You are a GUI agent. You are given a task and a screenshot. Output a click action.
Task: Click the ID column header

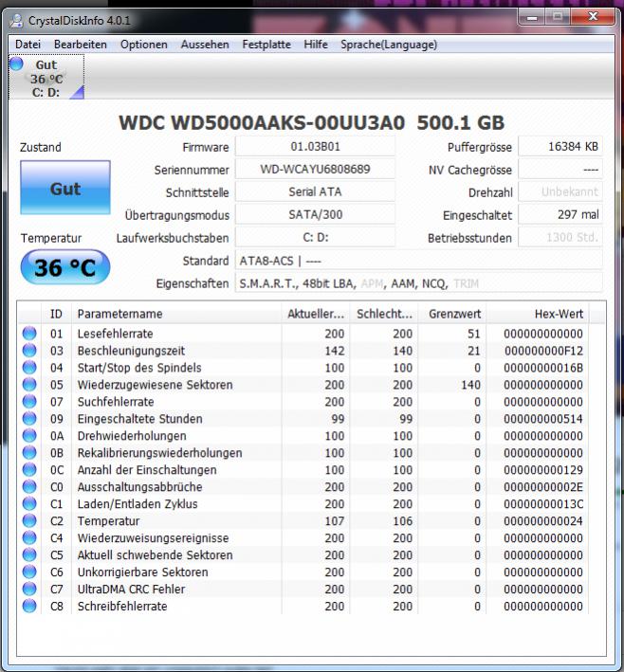click(x=56, y=314)
